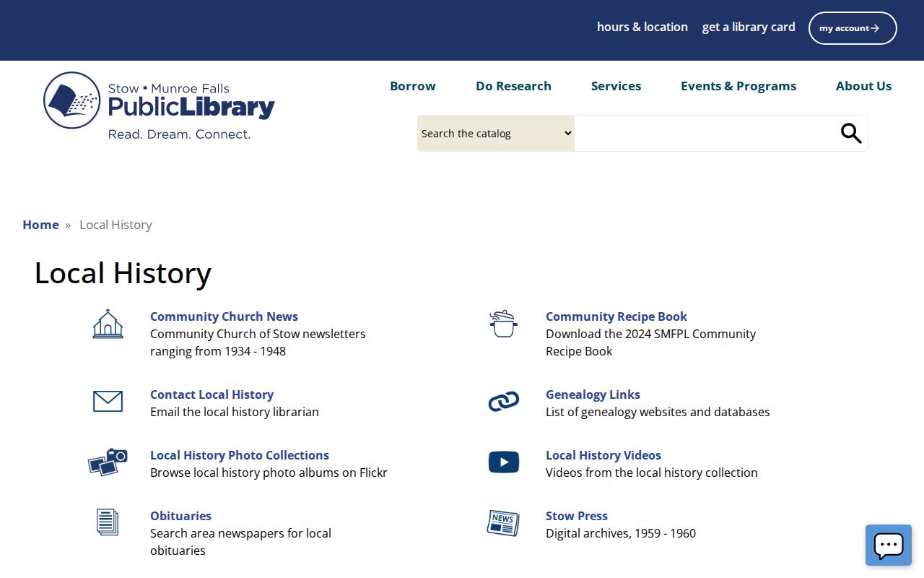Click the video play icon for Local History Videos
The height and width of the screenshot is (578, 924).
click(x=503, y=462)
